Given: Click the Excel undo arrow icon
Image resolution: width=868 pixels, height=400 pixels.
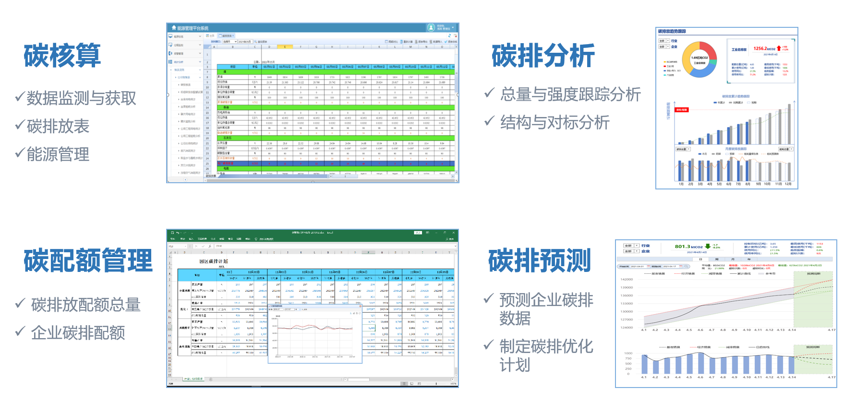Looking at the screenshot, I should 177,233.
